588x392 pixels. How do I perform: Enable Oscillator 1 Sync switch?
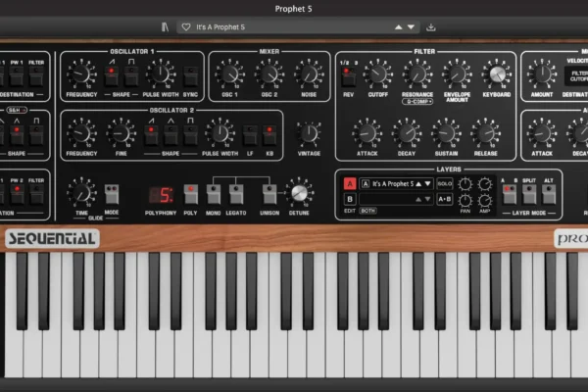pyautogui.click(x=190, y=75)
